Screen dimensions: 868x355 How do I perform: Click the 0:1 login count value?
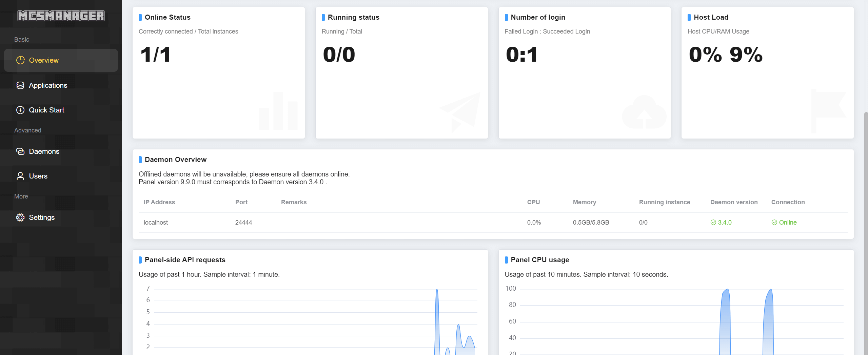(521, 54)
